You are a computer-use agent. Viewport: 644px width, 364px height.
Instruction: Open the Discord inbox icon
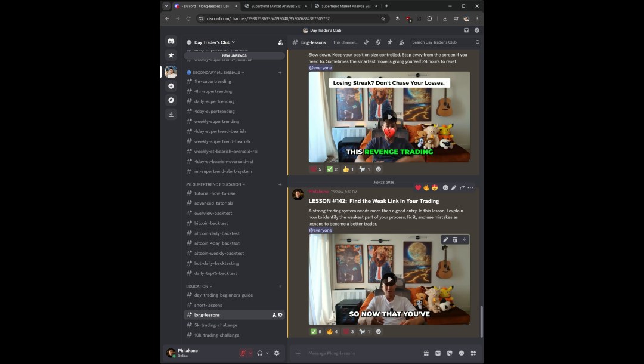tap(466, 30)
